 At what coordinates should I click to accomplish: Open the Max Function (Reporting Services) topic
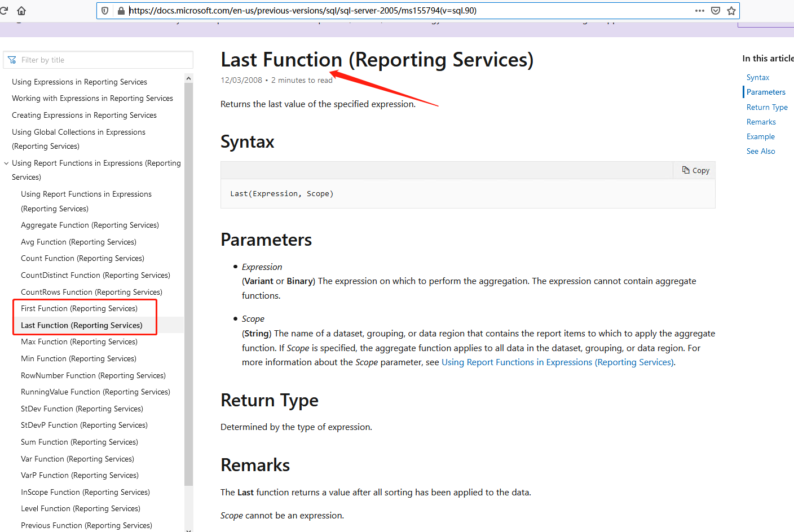[78, 342]
